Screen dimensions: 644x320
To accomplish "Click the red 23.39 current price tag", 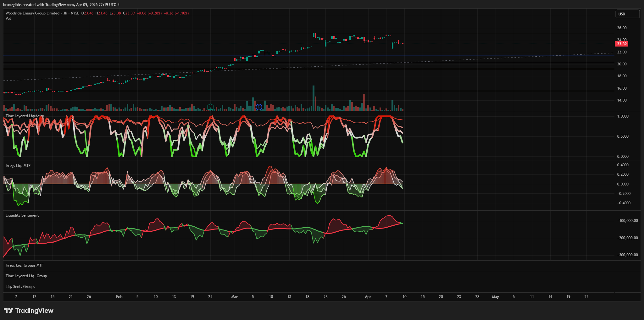I will click(x=621, y=44).
